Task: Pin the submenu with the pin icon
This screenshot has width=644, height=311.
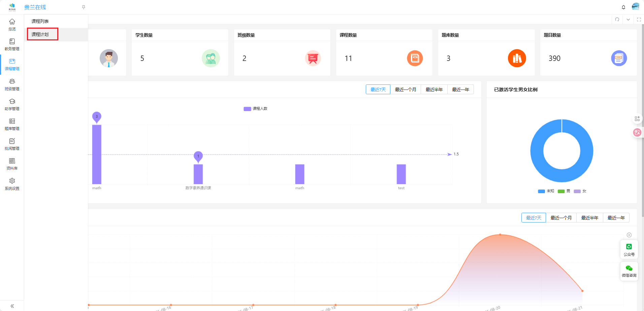Action: (84, 7)
